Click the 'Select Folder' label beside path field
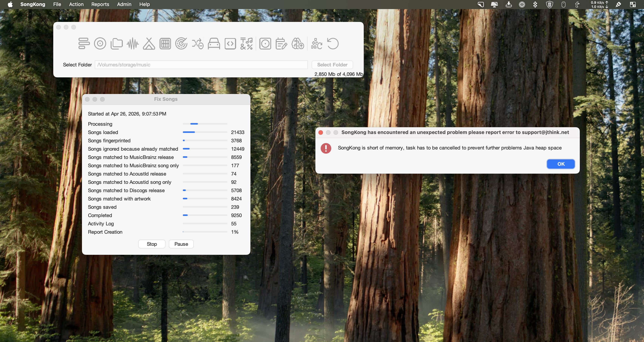This screenshot has width=644, height=342. (77, 65)
